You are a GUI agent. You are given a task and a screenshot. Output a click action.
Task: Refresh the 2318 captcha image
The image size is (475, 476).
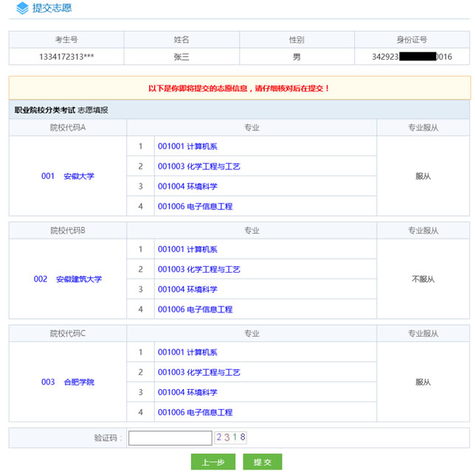coord(231,438)
